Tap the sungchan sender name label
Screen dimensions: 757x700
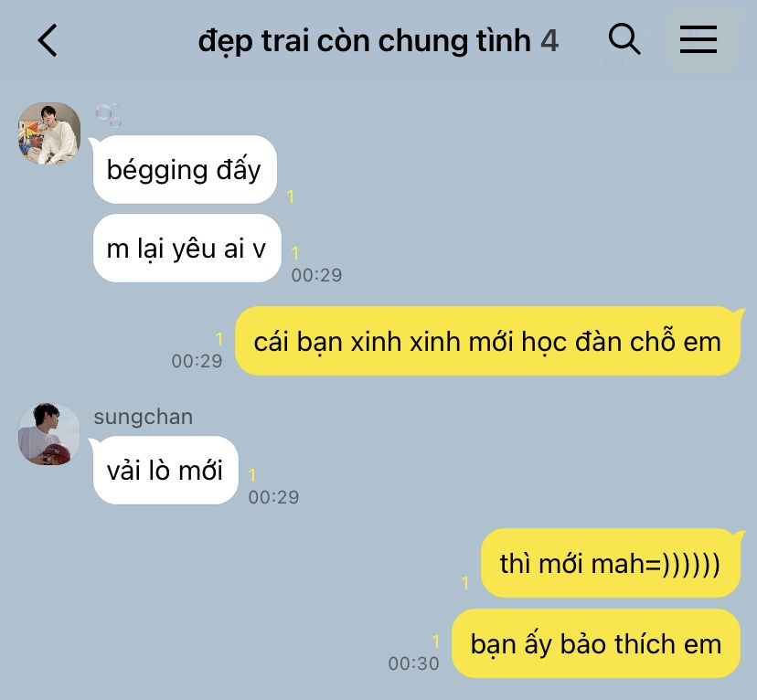tap(144, 417)
